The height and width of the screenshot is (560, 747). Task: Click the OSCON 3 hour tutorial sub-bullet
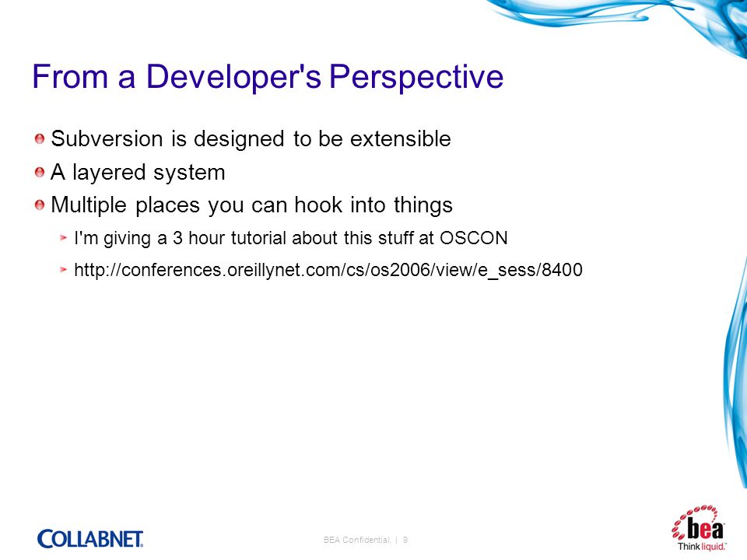(x=290, y=238)
